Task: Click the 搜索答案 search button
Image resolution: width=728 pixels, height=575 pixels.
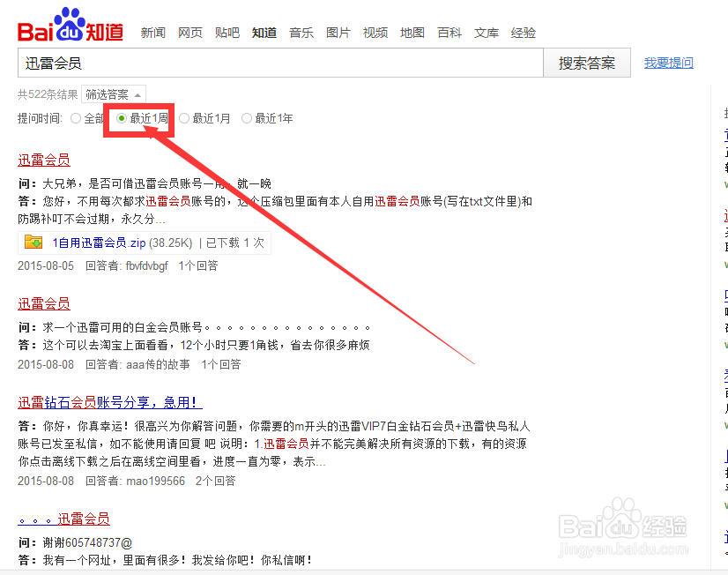Action: point(587,63)
